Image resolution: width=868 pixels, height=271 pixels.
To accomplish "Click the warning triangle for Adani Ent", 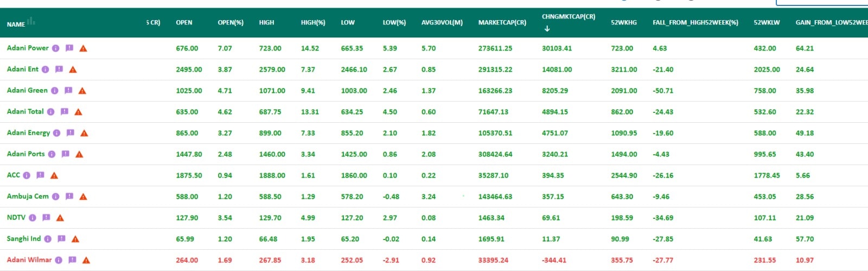I will coord(73,70).
